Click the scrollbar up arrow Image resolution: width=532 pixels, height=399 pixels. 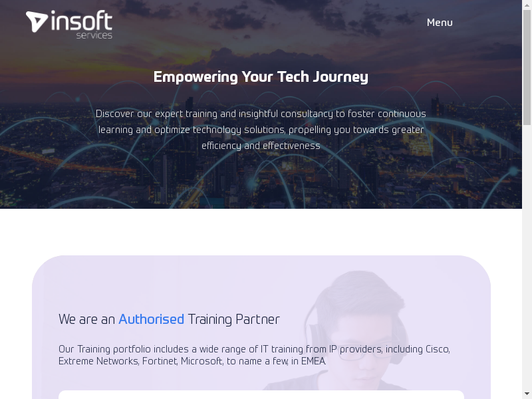[x=527, y=4]
